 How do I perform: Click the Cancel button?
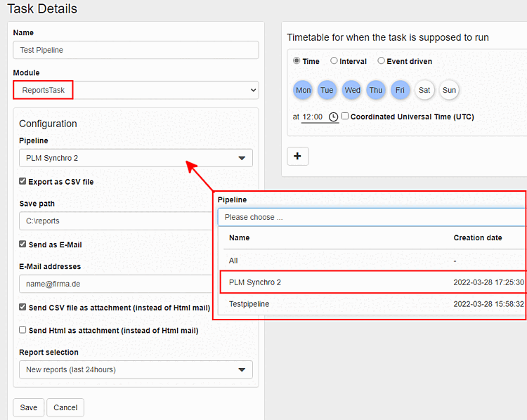[x=65, y=407]
